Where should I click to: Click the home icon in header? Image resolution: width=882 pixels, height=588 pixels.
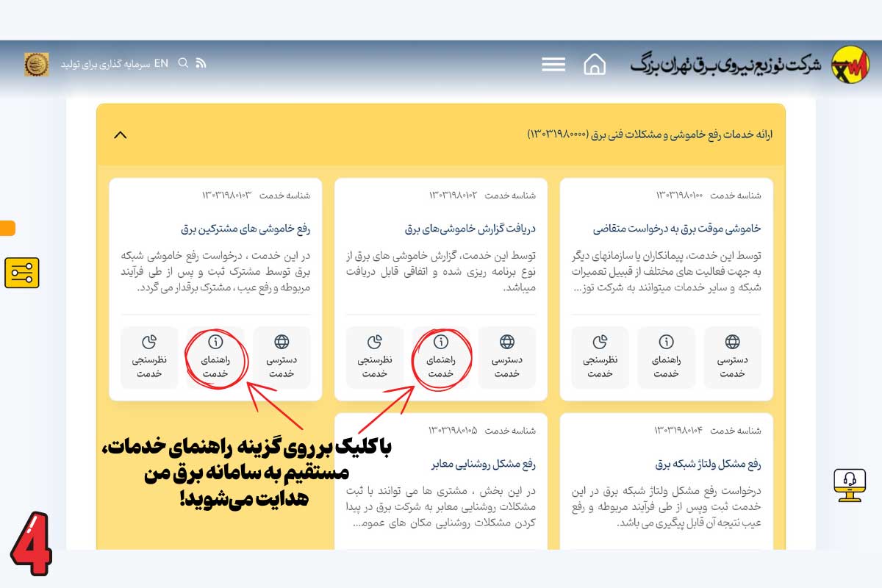click(594, 64)
